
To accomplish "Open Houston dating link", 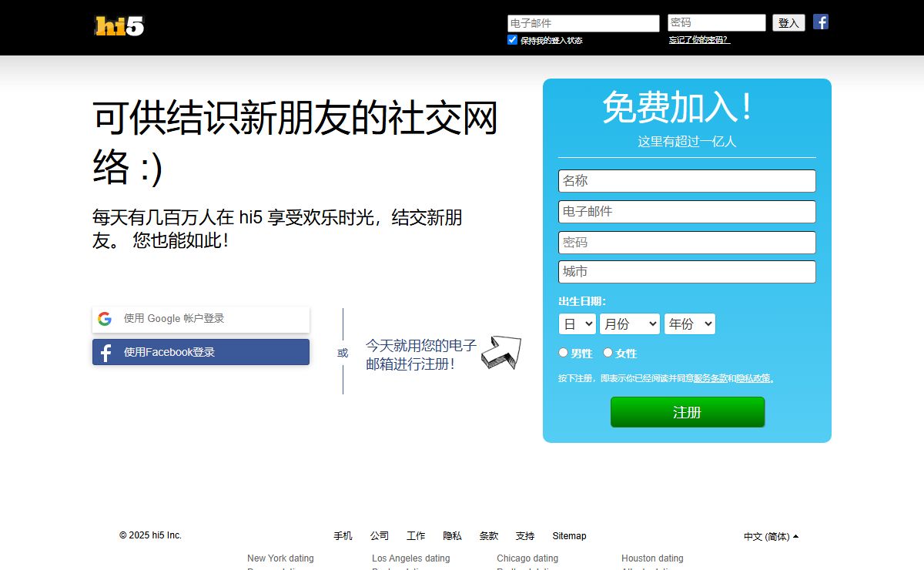I will pyautogui.click(x=652, y=558).
